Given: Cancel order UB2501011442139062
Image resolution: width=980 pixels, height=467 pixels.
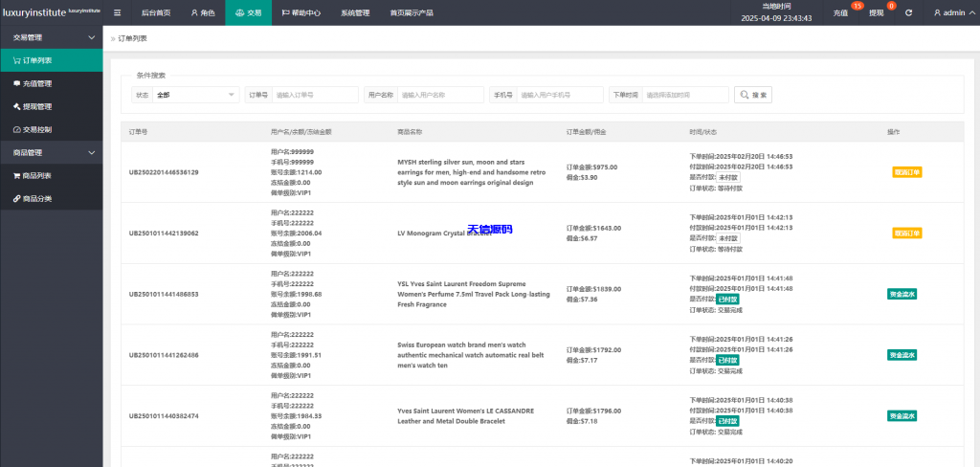Looking at the screenshot, I should coord(907,233).
